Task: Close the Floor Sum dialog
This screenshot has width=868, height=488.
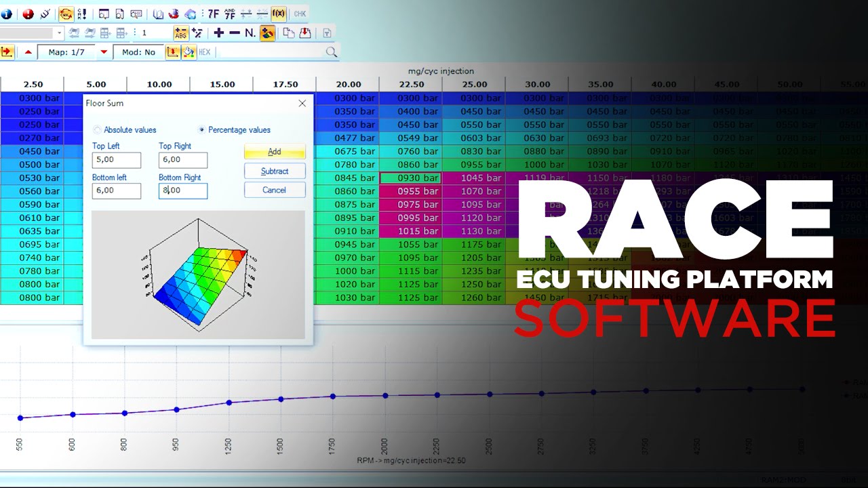Action: [302, 103]
